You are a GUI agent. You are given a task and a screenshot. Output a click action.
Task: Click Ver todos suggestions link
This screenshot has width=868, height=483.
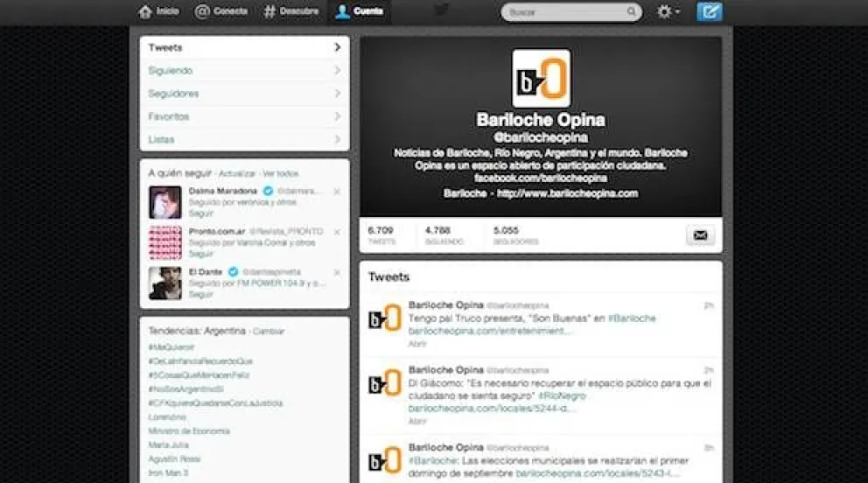click(281, 174)
